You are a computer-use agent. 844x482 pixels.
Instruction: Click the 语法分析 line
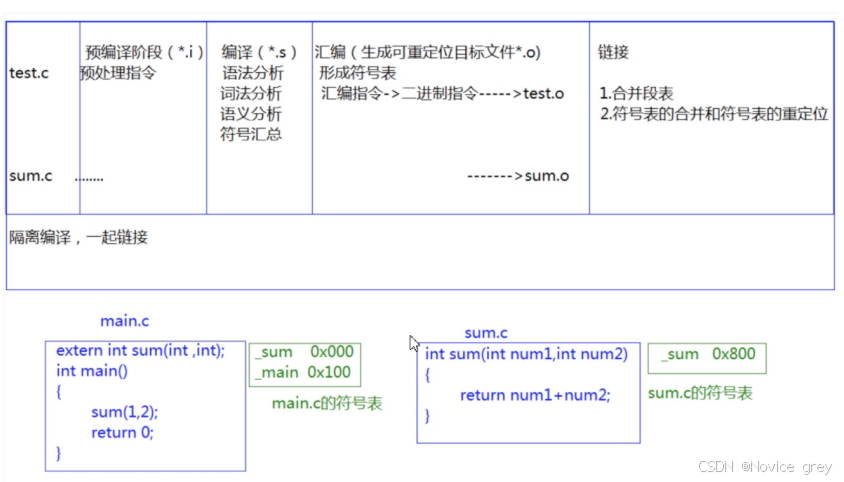[252, 73]
